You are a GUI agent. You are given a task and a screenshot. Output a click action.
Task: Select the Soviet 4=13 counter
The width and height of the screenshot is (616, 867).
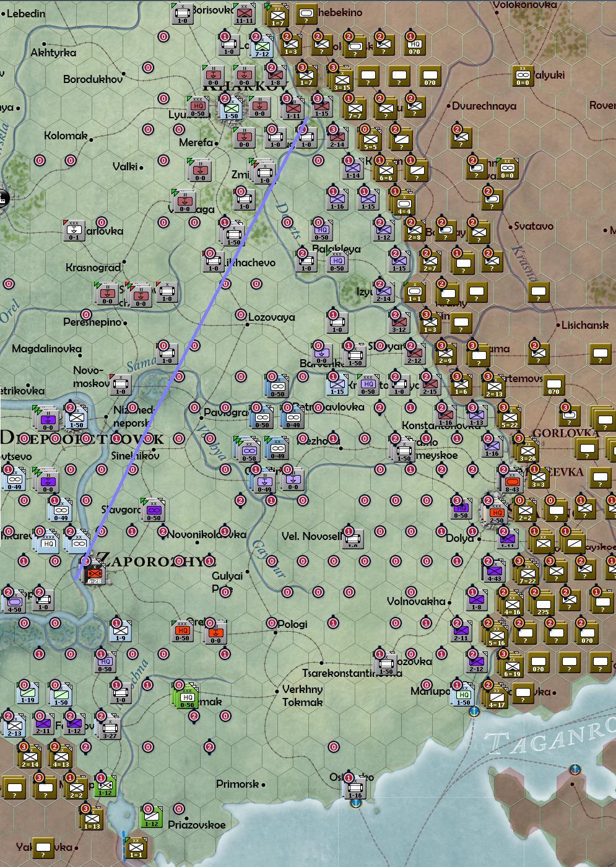click(x=61, y=757)
